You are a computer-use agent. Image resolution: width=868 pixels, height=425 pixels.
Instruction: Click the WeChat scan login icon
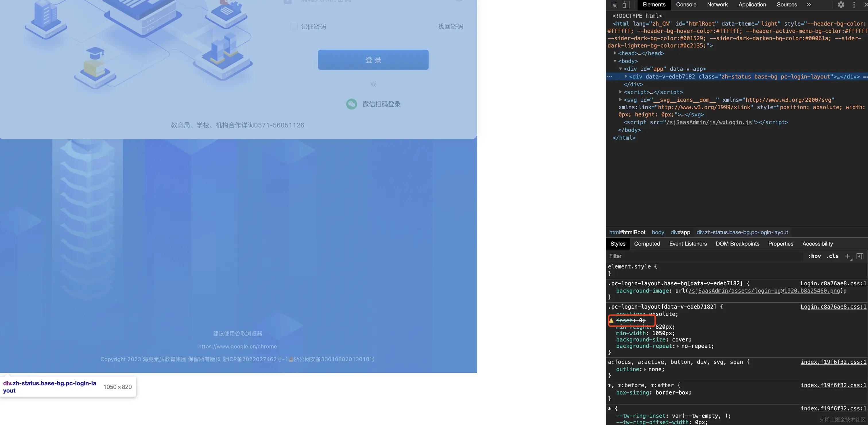[351, 104]
